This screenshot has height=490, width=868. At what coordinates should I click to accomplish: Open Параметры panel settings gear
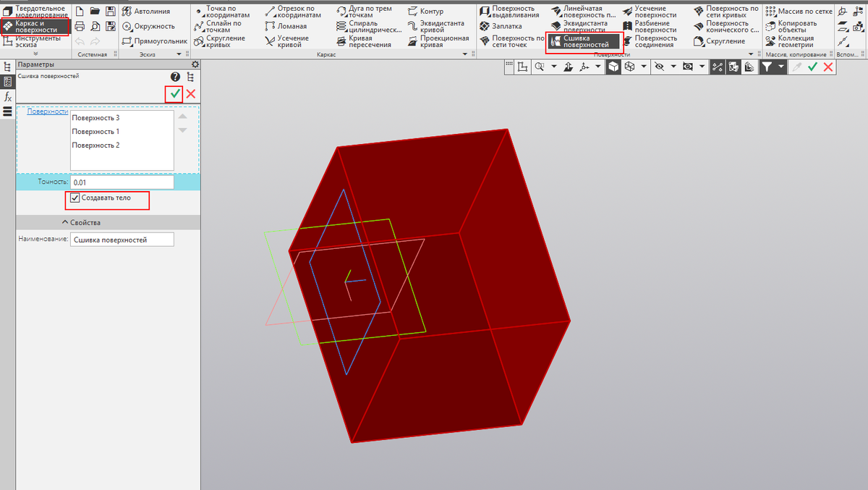[x=195, y=64]
